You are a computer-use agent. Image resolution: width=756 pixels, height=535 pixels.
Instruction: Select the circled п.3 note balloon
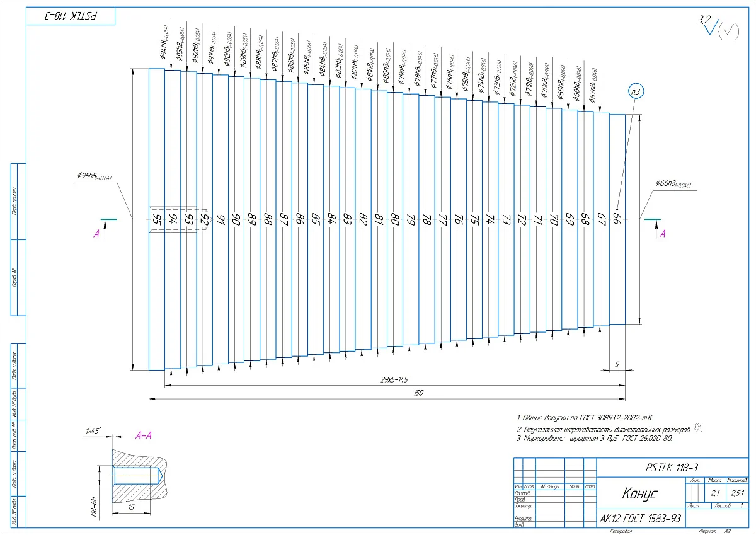point(636,93)
